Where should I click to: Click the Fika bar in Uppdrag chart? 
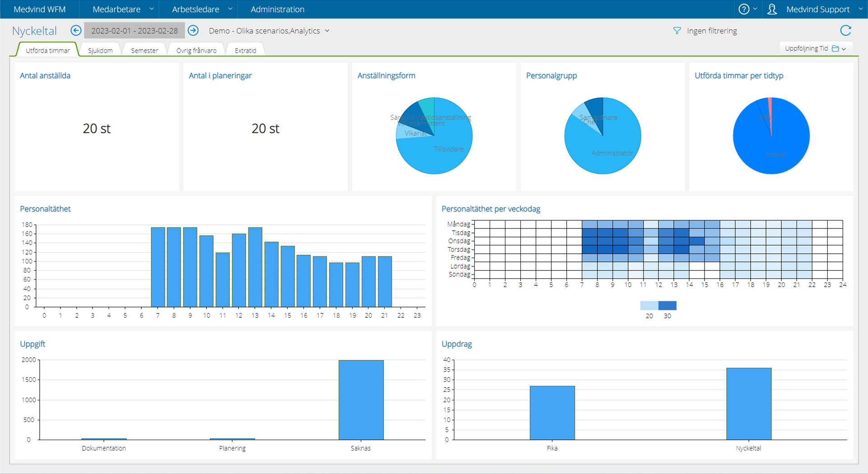(552, 413)
